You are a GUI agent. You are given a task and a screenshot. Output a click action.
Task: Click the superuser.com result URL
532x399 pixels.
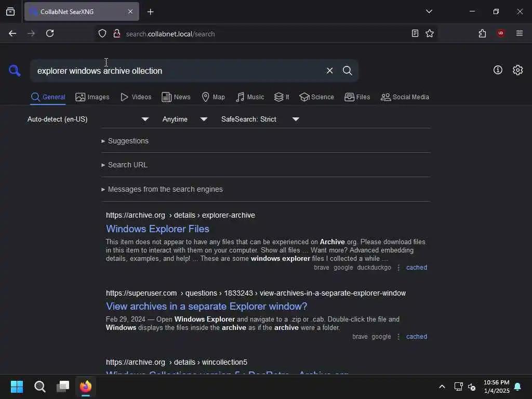click(256, 293)
